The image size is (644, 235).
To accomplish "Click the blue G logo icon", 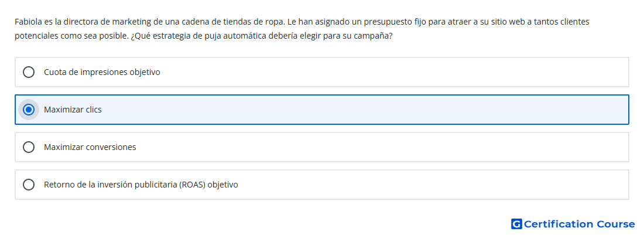I will coord(516,224).
